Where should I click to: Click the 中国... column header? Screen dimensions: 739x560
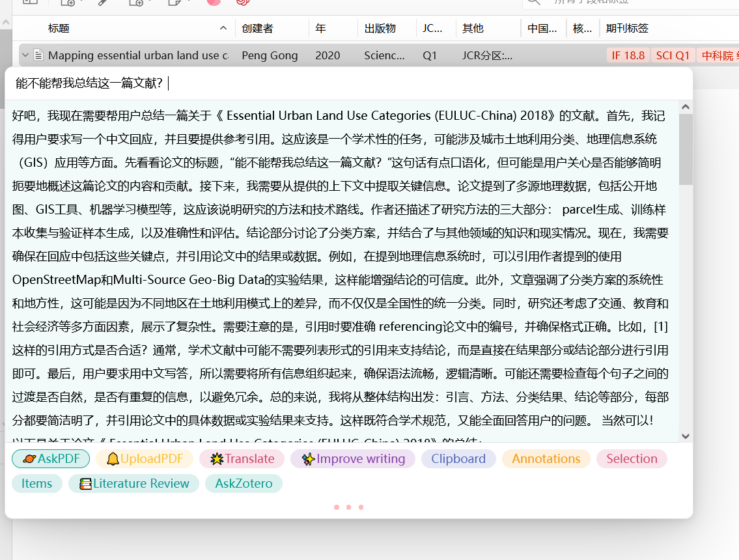(x=542, y=28)
